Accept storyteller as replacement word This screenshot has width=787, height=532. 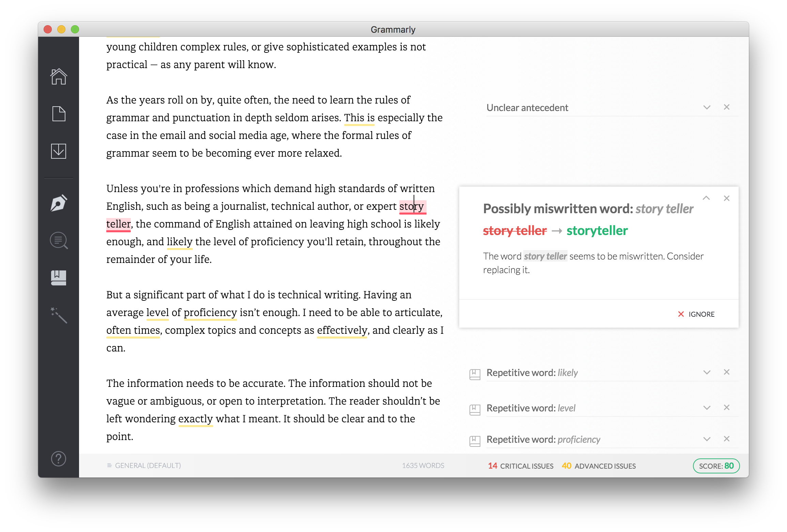tap(596, 230)
